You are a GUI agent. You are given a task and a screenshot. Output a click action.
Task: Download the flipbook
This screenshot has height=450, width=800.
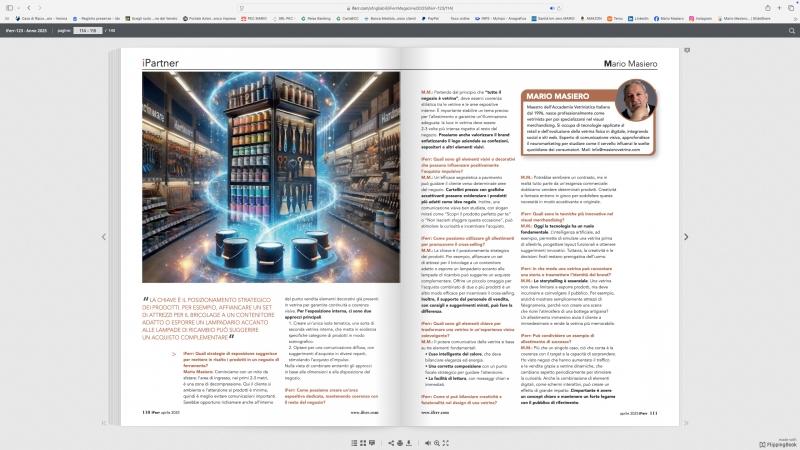pos(409,443)
